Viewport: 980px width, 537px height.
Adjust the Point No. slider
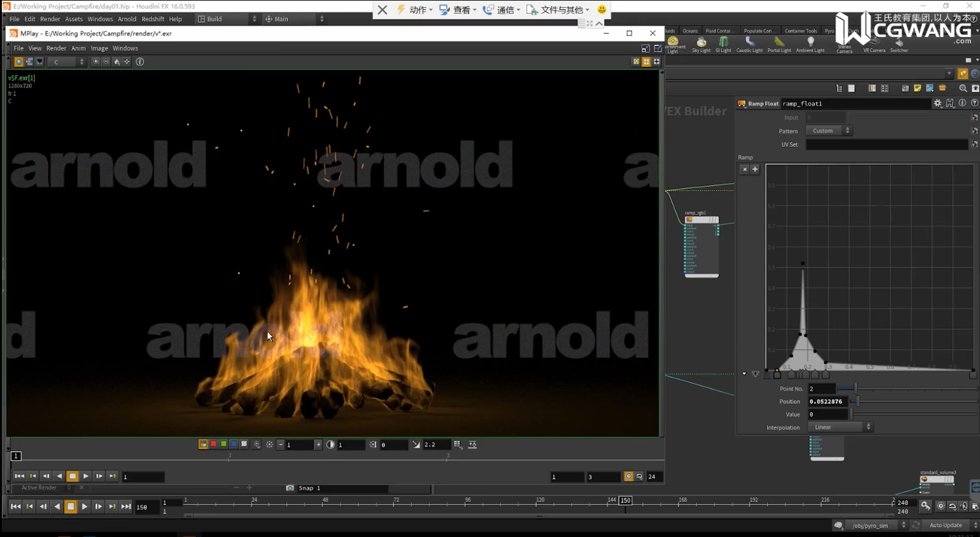(908, 388)
